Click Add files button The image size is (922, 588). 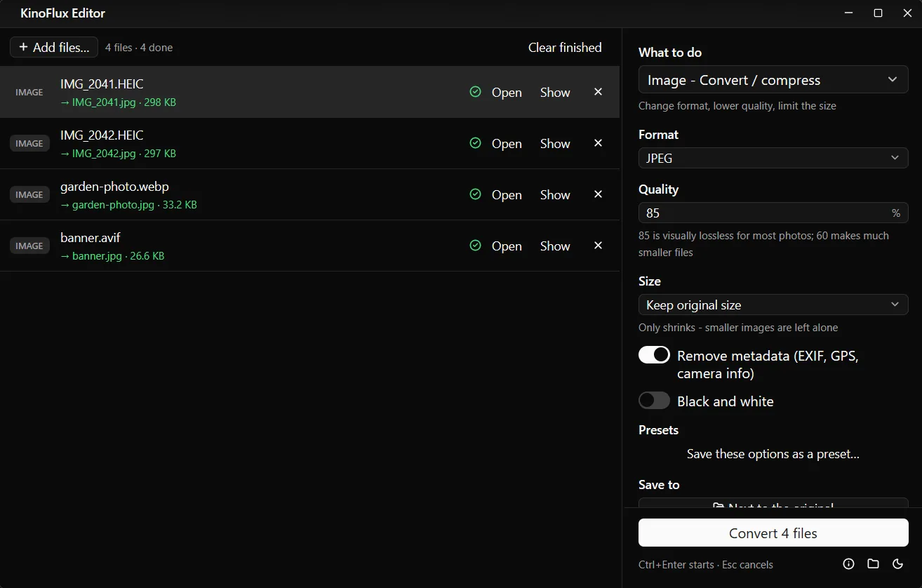pyautogui.click(x=54, y=47)
